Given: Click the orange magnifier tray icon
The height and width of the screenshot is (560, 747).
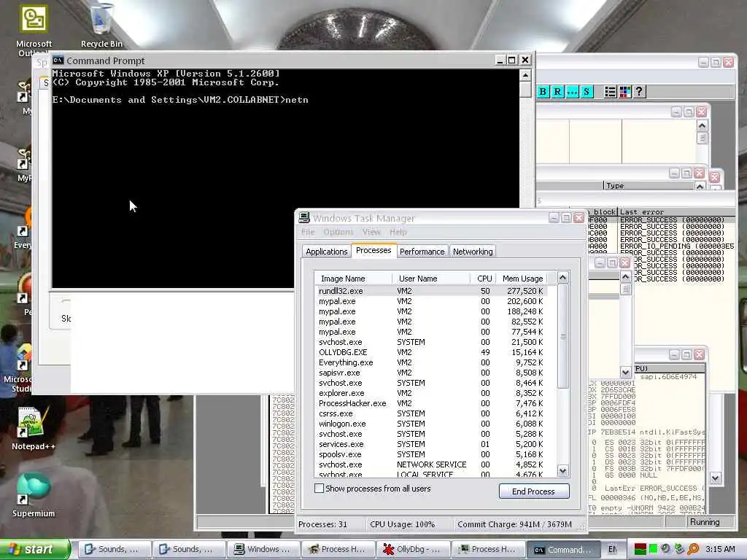Looking at the screenshot, I should point(693,549).
